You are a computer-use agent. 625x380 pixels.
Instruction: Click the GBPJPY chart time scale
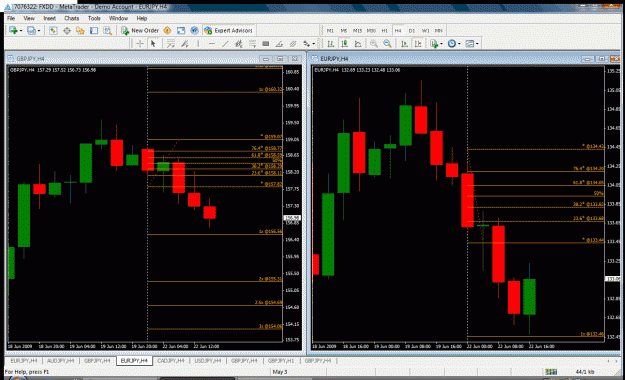(145, 347)
